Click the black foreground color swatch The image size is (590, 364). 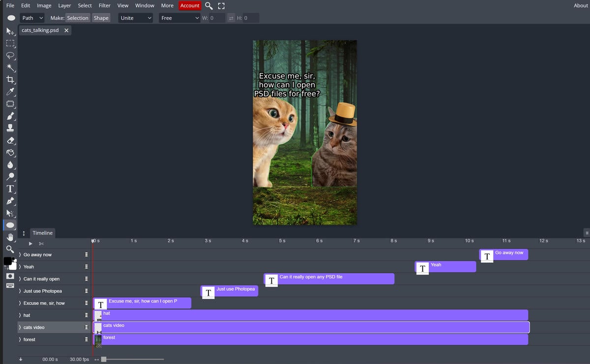[x=7, y=261]
